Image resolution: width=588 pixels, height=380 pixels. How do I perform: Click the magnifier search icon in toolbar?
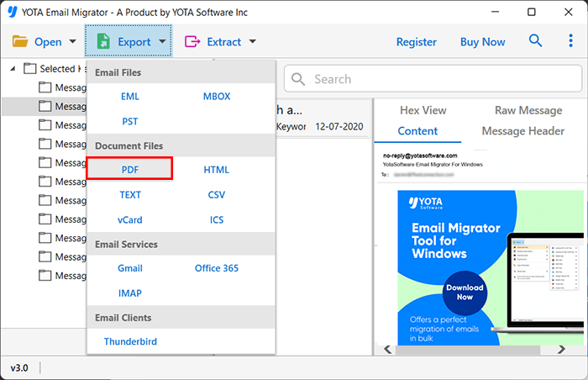(x=535, y=41)
